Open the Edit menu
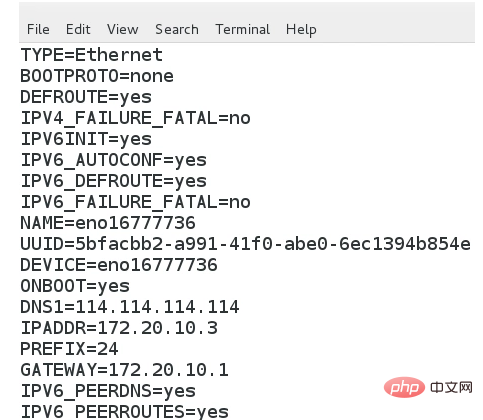 coord(78,29)
